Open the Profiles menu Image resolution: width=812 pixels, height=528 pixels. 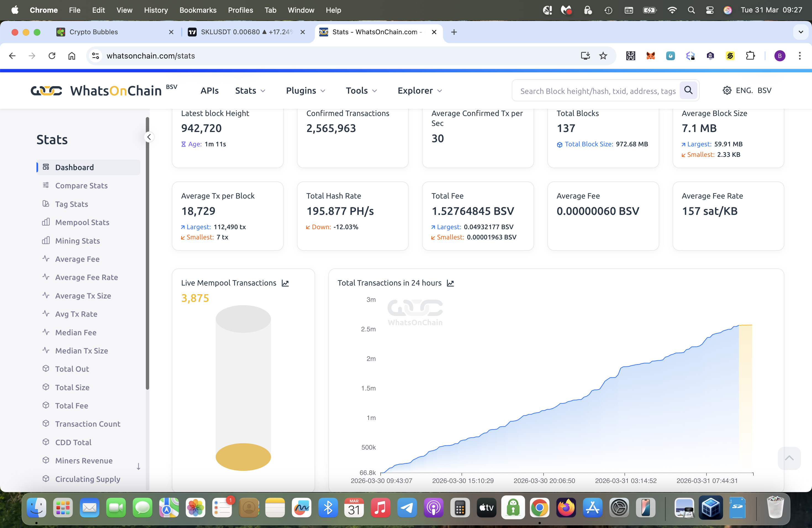[241, 10]
